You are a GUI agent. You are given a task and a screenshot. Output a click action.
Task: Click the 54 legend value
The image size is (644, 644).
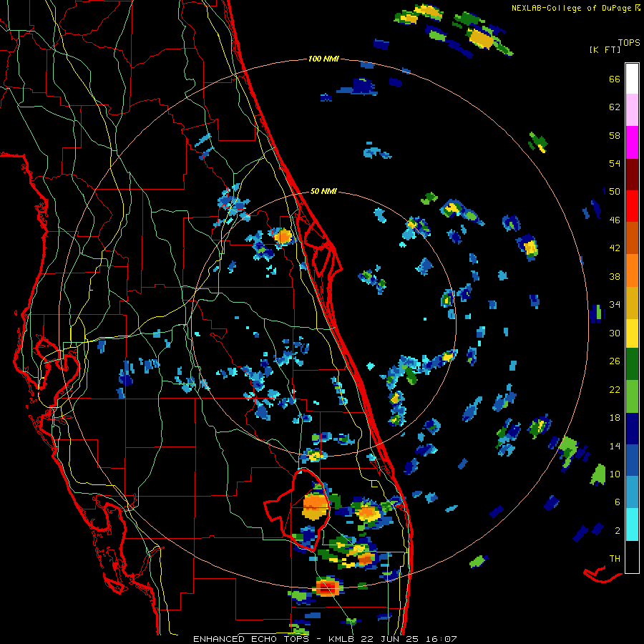click(615, 164)
